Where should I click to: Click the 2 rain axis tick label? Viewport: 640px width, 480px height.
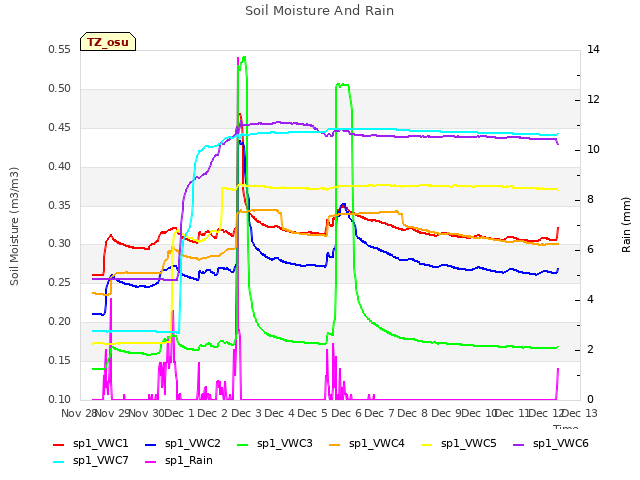590,350
